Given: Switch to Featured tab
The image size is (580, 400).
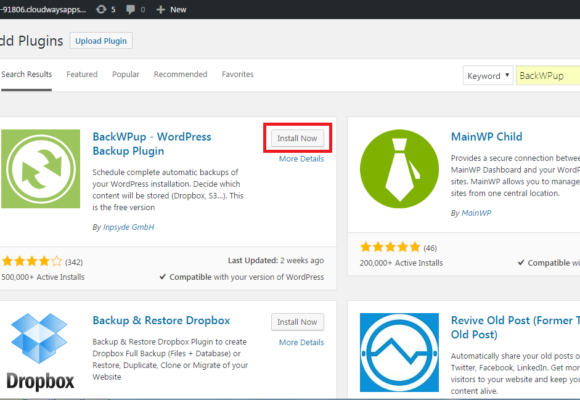Looking at the screenshot, I should pos(82,74).
